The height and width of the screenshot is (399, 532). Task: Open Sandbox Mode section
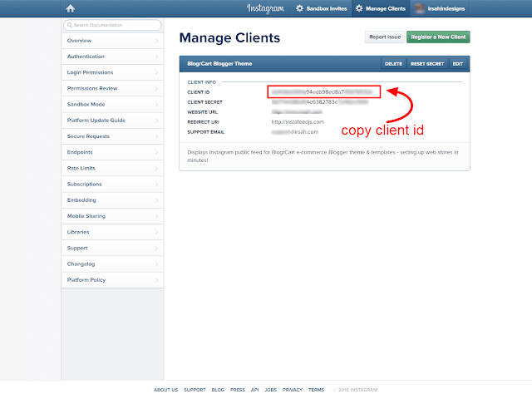[x=112, y=105]
